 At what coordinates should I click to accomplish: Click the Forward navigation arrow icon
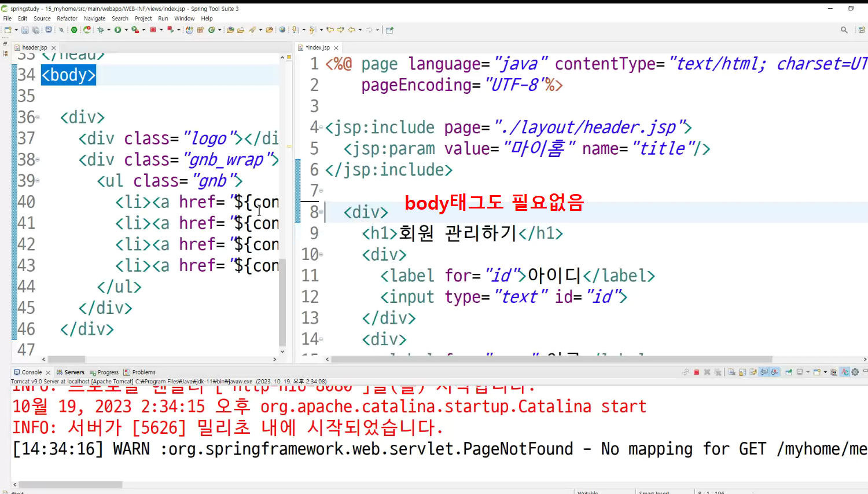point(370,30)
